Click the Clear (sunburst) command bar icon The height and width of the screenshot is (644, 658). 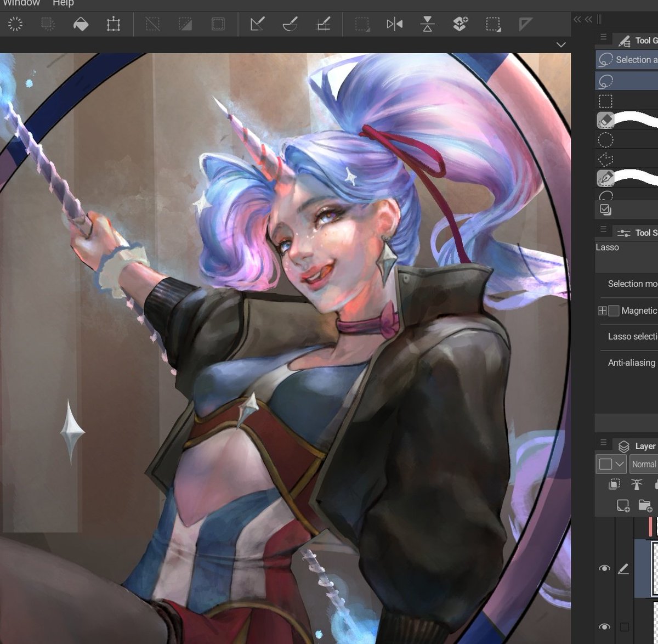pos(15,24)
